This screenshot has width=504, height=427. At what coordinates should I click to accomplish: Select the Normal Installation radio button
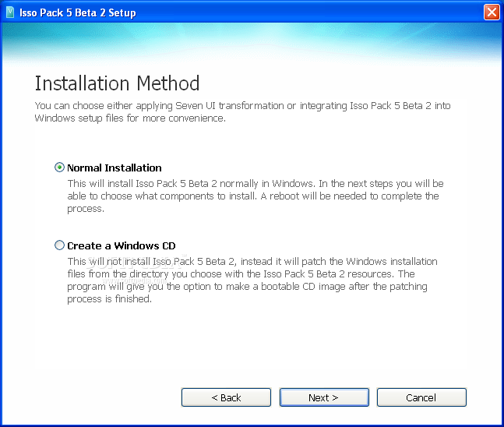coord(59,168)
